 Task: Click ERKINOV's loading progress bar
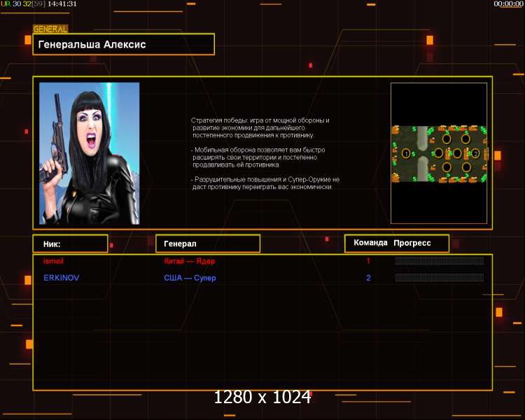point(440,277)
